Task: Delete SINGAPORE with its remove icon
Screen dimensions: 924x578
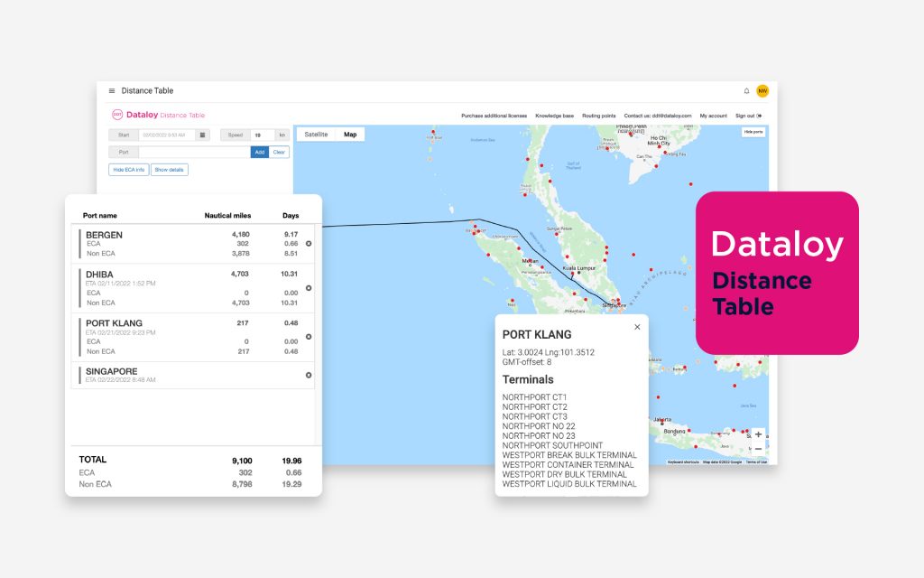Action: 308,374
